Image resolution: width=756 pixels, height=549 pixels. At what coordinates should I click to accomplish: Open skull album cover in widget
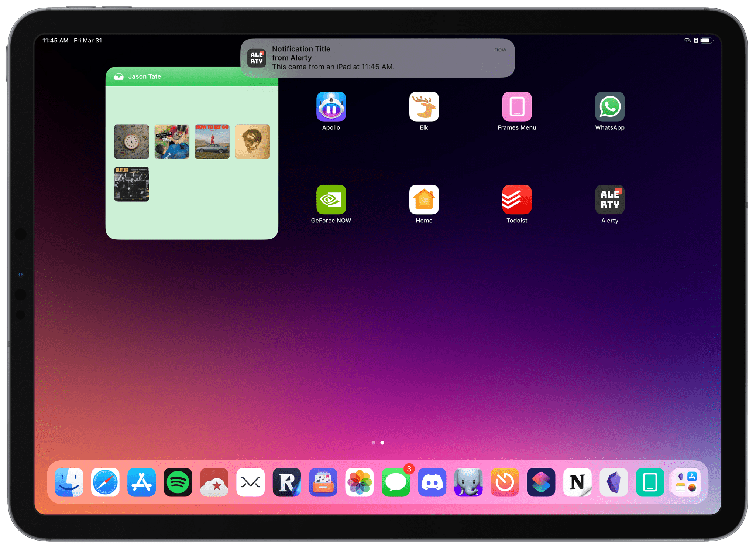pos(252,141)
